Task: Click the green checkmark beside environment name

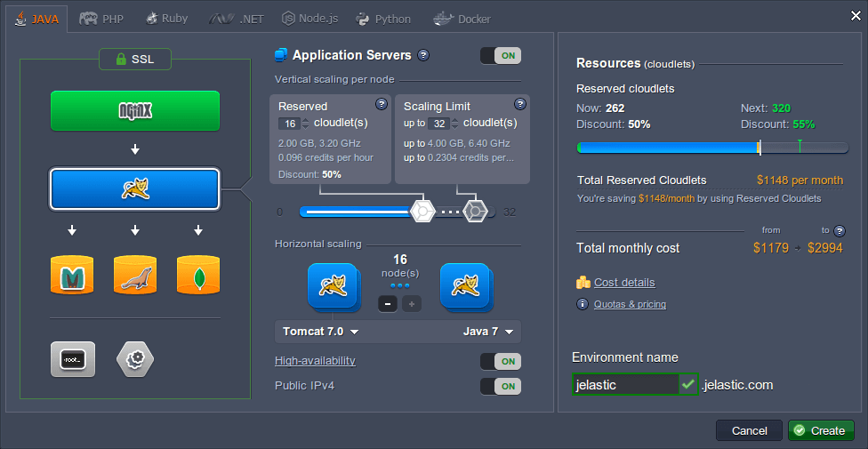Action: click(x=688, y=384)
